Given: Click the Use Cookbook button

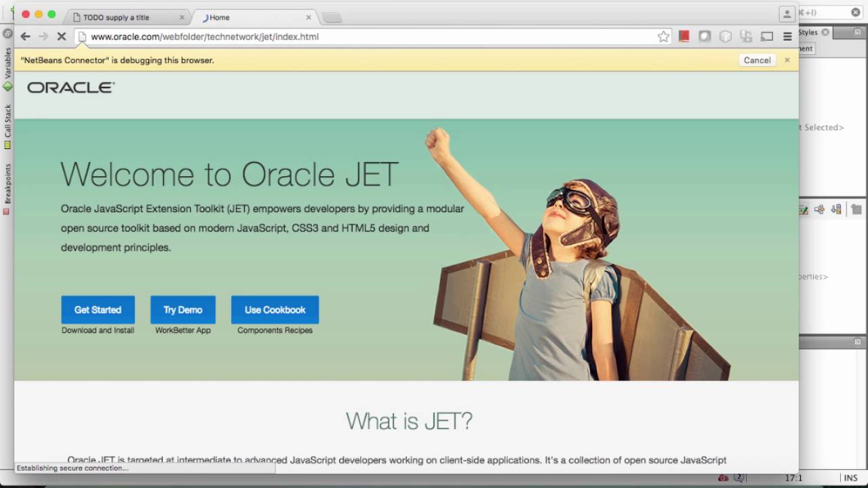Looking at the screenshot, I should pos(275,310).
